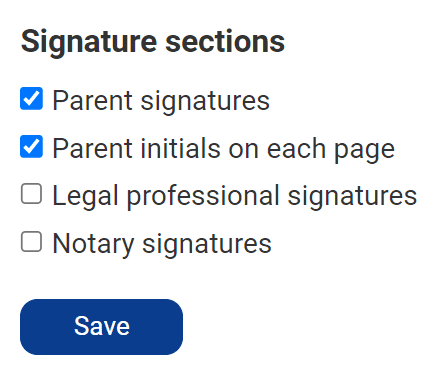Click the Save button
434x376 pixels.
pyautogui.click(x=101, y=327)
